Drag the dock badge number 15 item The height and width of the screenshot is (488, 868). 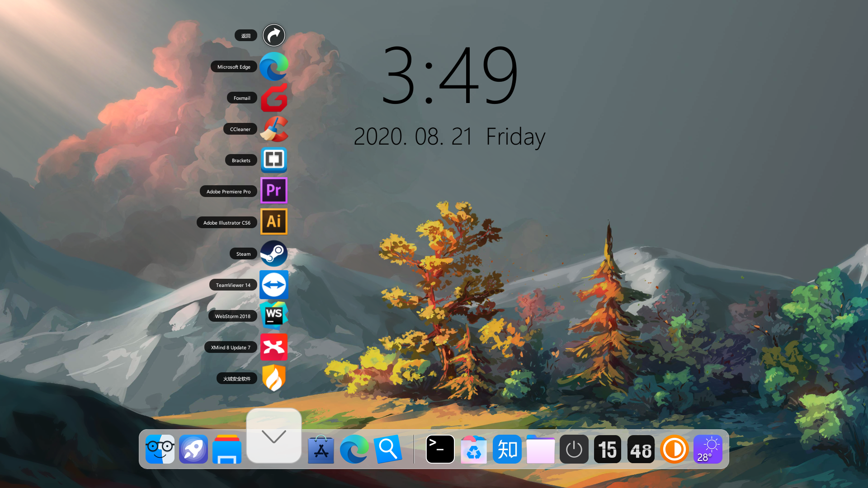pos(608,449)
